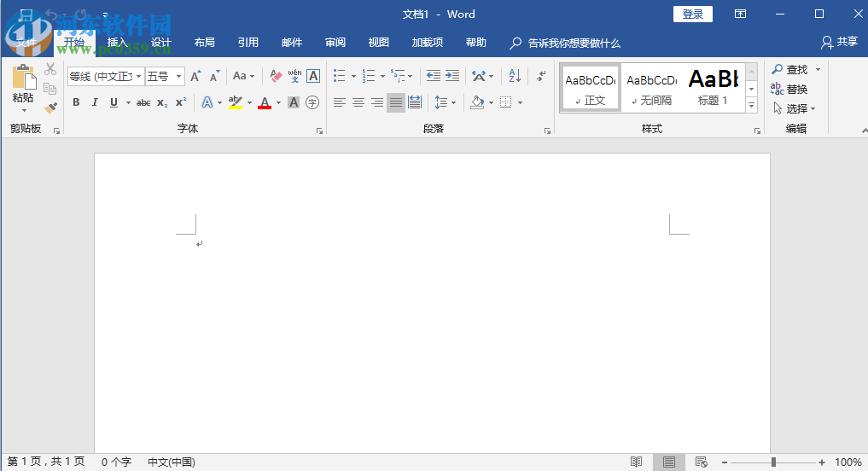Screen dimensions: 868x471
Task: Apply character border icon
Action: (x=313, y=76)
